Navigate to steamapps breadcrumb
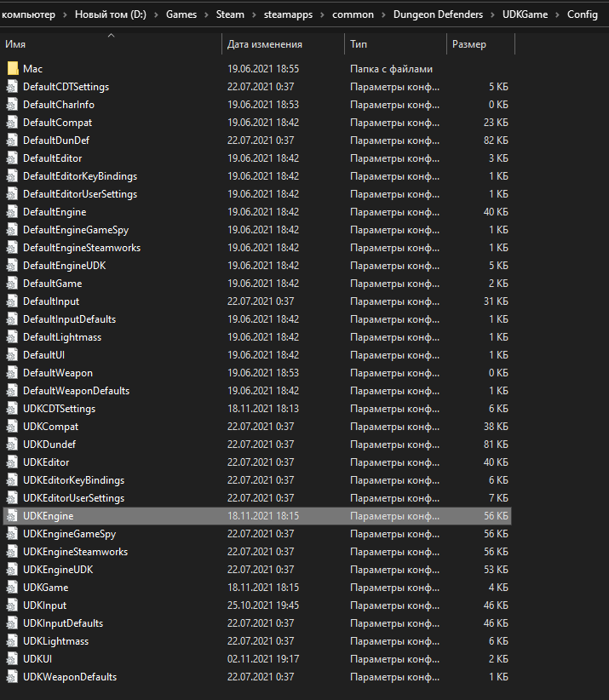The width and height of the screenshot is (609, 700). pyautogui.click(x=288, y=14)
